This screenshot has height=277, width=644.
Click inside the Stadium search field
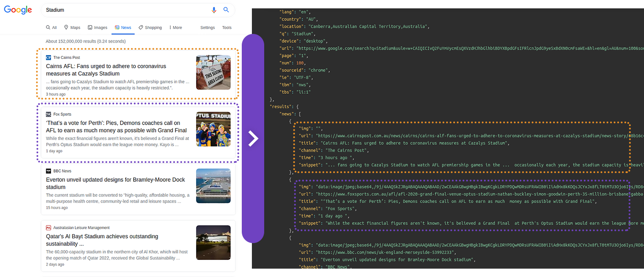pos(110,10)
